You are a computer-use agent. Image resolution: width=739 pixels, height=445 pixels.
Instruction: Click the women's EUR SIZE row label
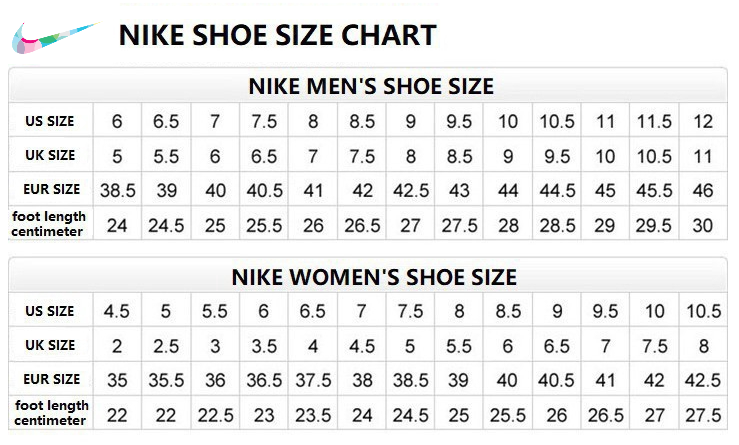click(x=51, y=379)
